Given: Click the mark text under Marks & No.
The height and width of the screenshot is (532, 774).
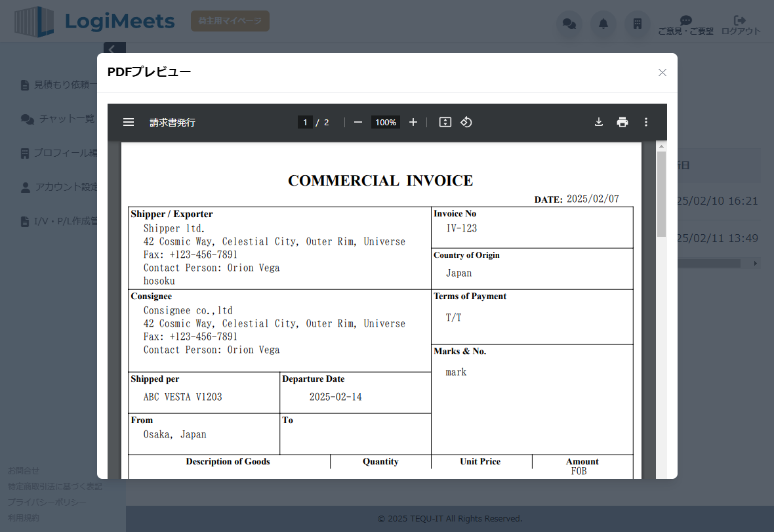Looking at the screenshot, I should click(x=456, y=372).
